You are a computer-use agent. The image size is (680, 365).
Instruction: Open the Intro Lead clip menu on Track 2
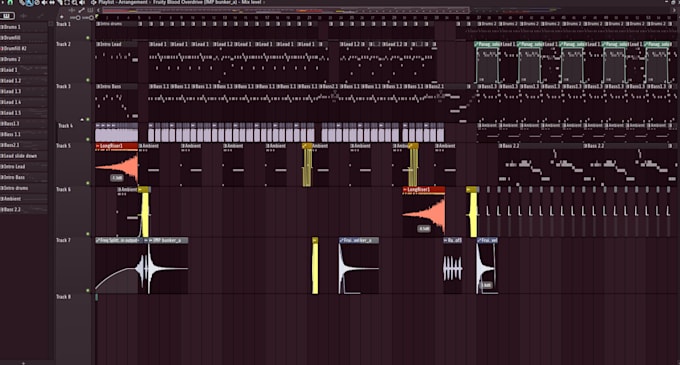click(98, 44)
